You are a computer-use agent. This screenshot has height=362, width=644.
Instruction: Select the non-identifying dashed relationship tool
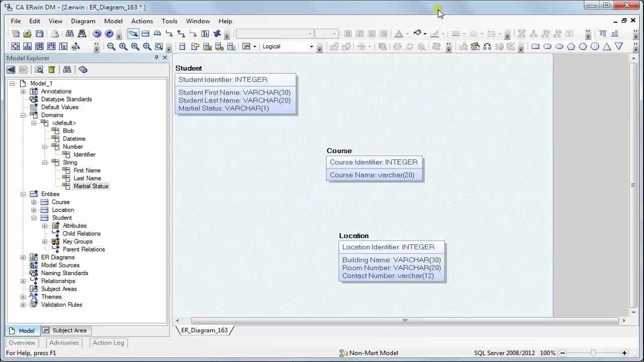click(193, 34)
